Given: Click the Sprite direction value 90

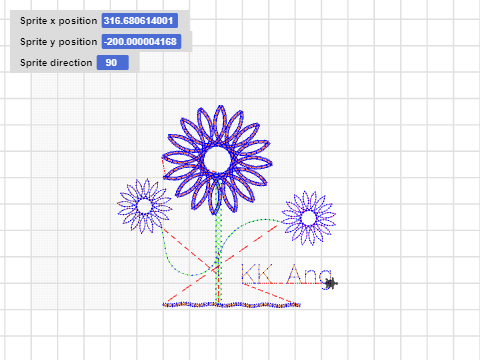Looking at the screenshot, I should pyautogui.click(x=112, y=63).
